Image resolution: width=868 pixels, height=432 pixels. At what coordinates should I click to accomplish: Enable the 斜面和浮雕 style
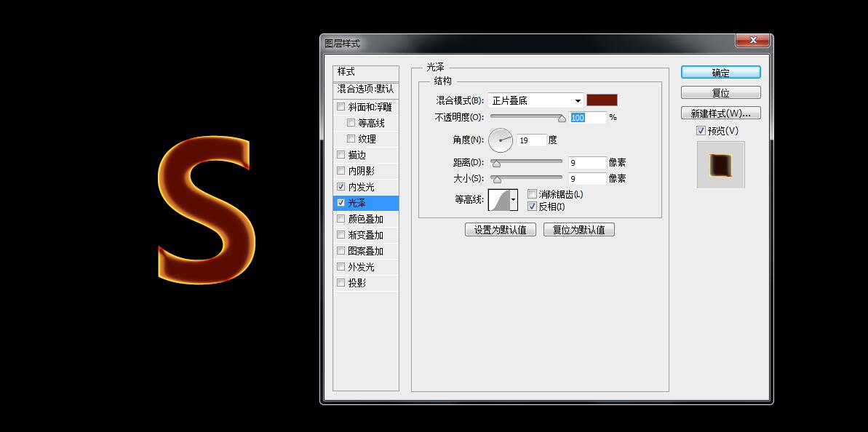point(341,106)
